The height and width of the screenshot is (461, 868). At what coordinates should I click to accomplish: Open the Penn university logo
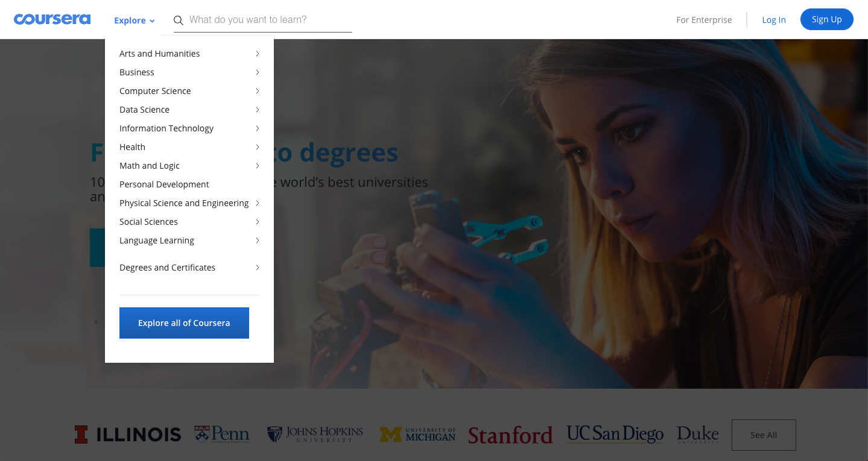pyautogui.click(x=222, y=434)
